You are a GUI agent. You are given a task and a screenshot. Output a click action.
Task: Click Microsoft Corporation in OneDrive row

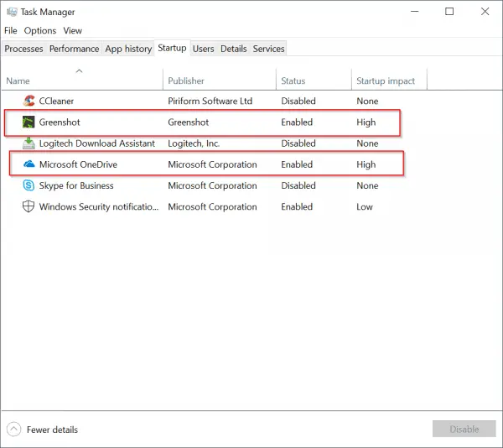point(212,164)
